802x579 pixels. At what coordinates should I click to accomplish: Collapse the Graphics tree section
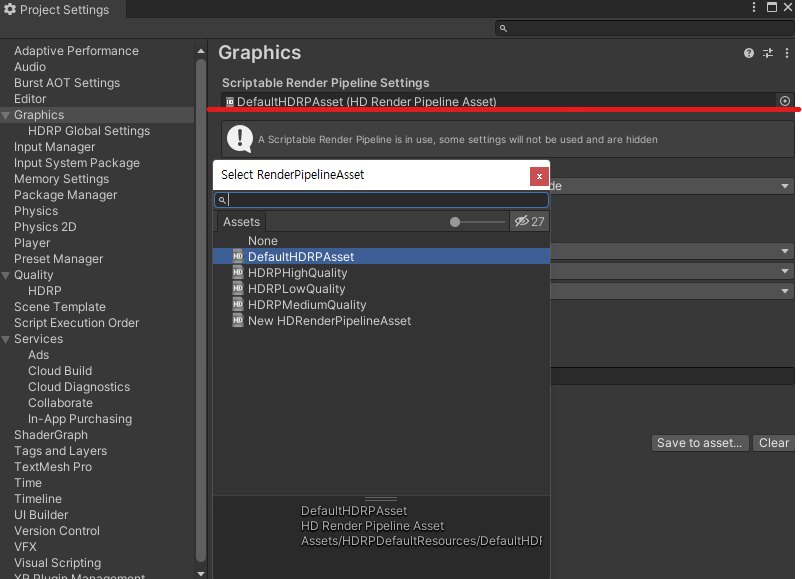click(x=6, y=115)
